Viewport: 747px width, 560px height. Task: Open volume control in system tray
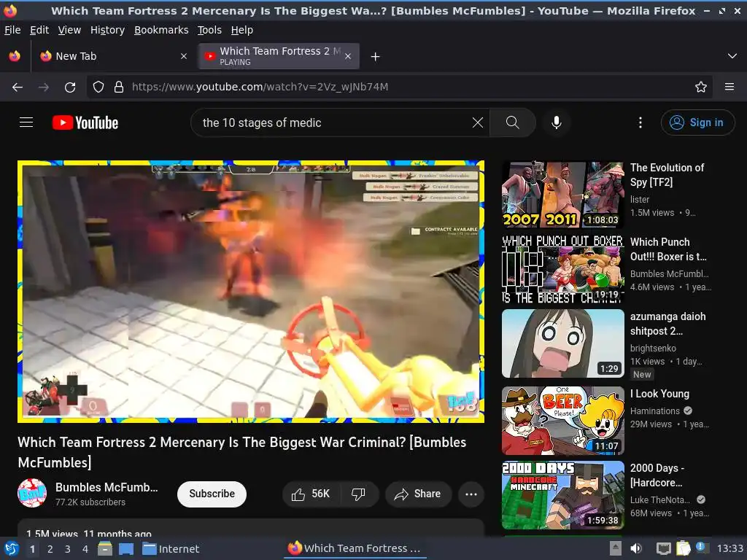tap(636, 548)
